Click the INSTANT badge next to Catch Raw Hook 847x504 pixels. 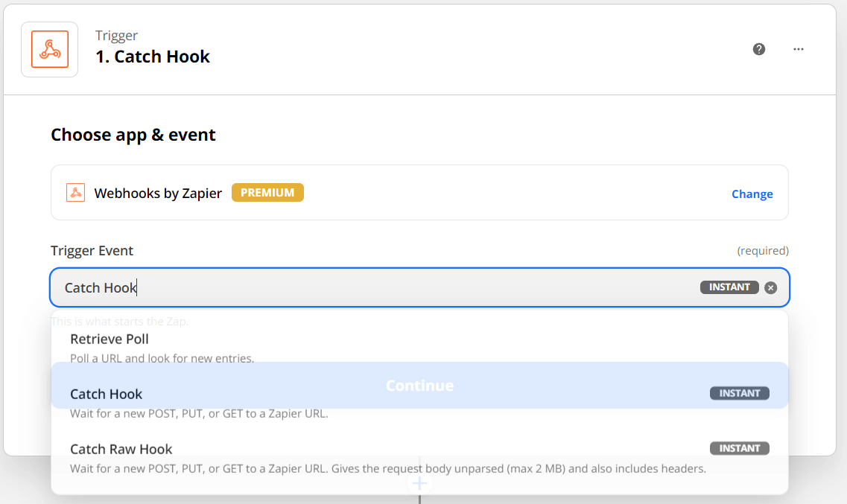pyautogui.click(x=739, y=448)
